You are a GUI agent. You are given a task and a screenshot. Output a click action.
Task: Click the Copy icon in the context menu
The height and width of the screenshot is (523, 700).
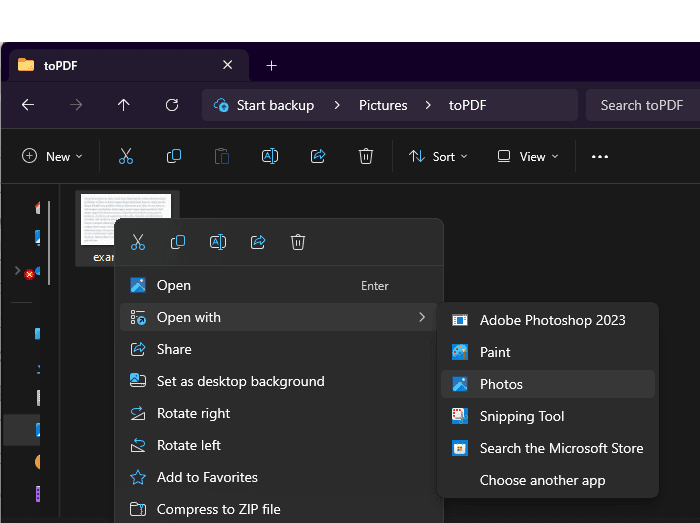tap(178, 242)
